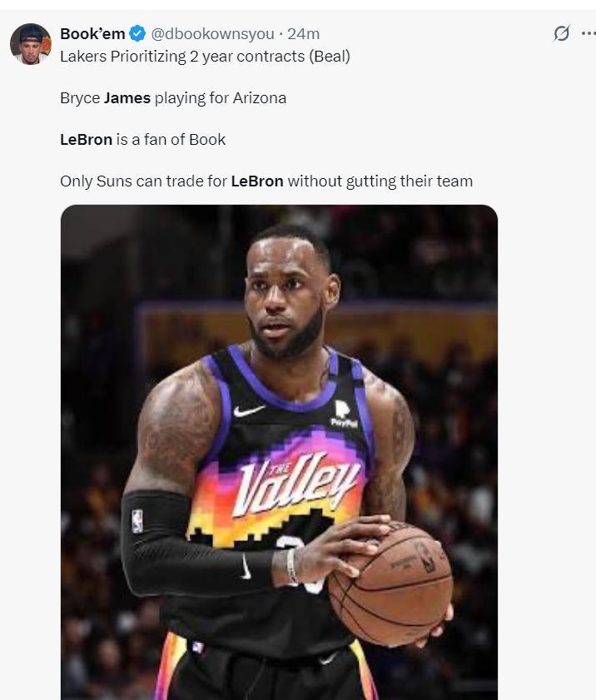596x700 pixels.
Task: Click the Nike swoosh on the jersey
Action: coord(249,410)
